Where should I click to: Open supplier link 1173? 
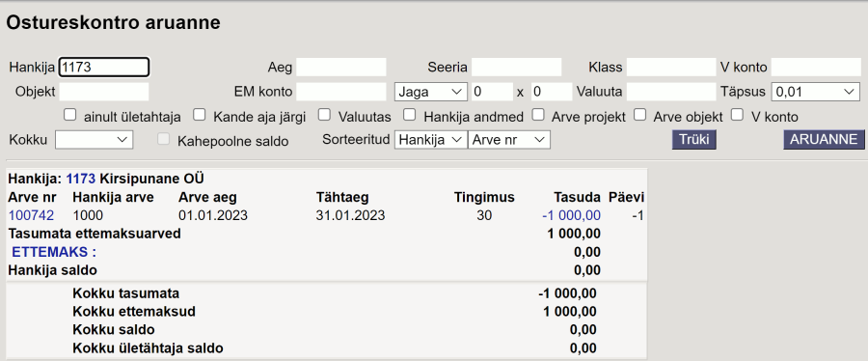[x=81, y=179]
